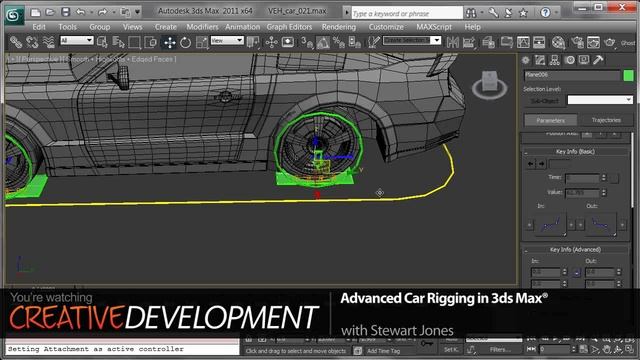This screenshot has height=360, width=640.
Task: Toggle the Angle Snap button
Action: 323,42
